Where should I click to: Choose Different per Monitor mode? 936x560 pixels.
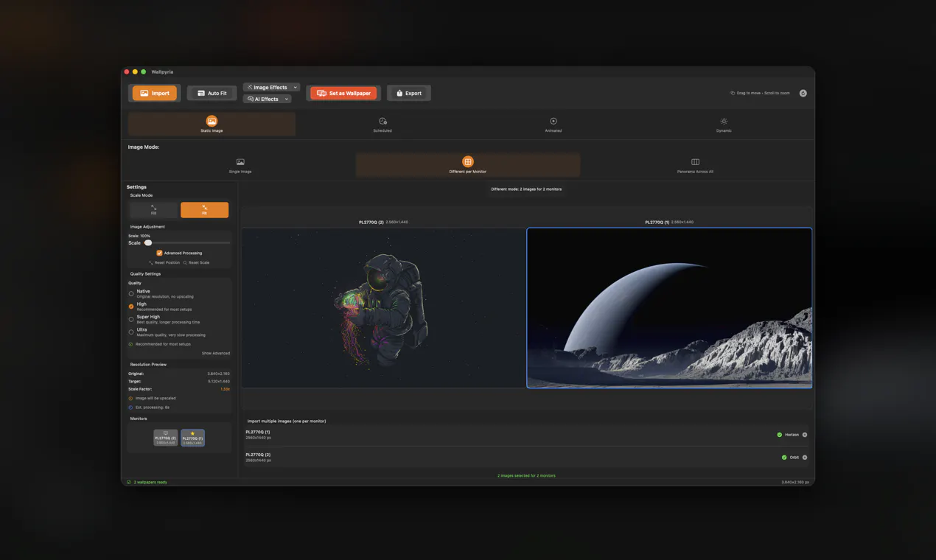tap(467, 165)
